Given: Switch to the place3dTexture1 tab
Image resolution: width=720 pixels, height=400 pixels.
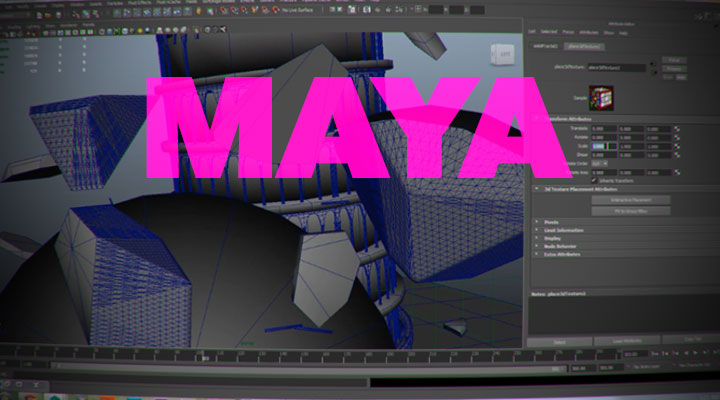Looking at the screenshot, I should (x=584, y=47).
